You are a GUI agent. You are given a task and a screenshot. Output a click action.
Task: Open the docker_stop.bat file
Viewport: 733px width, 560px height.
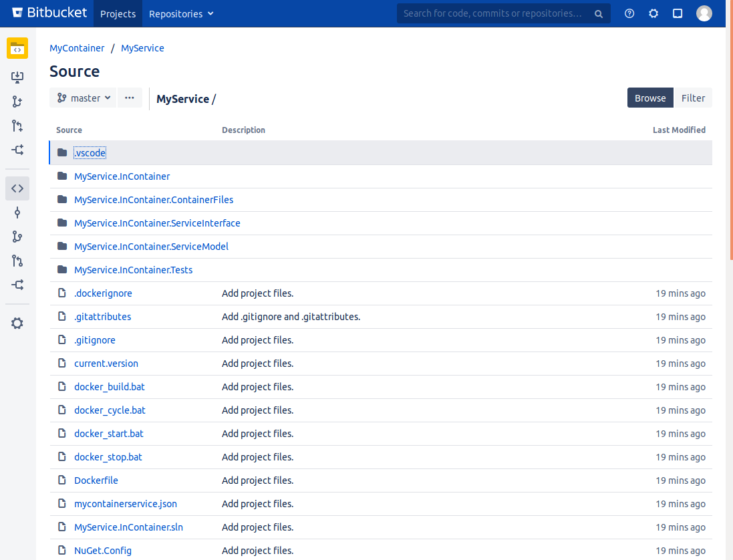coord(108,456)
